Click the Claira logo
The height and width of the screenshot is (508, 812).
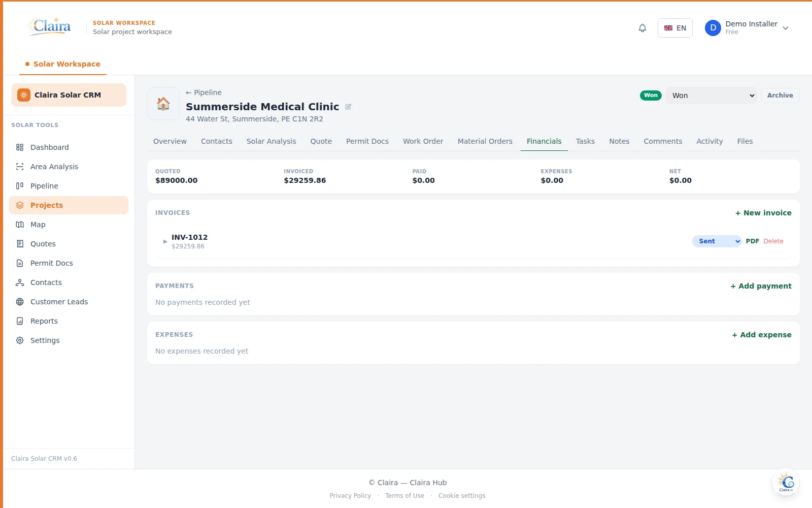coord(49,26)
